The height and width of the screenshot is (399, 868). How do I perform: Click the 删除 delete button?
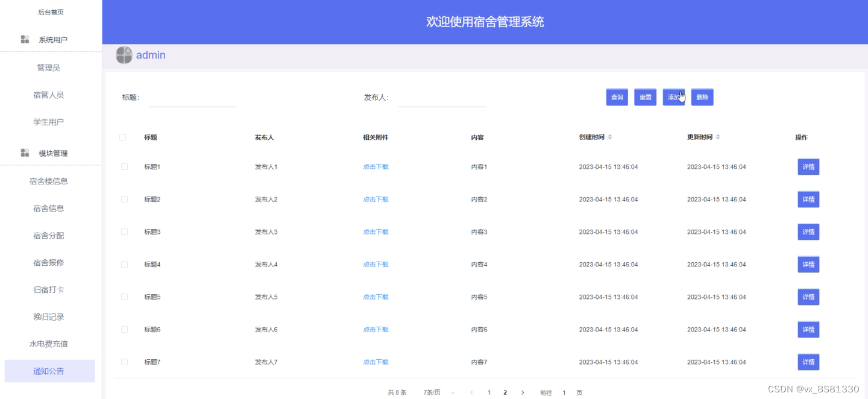pyautogui.click(x=702, y=97)
